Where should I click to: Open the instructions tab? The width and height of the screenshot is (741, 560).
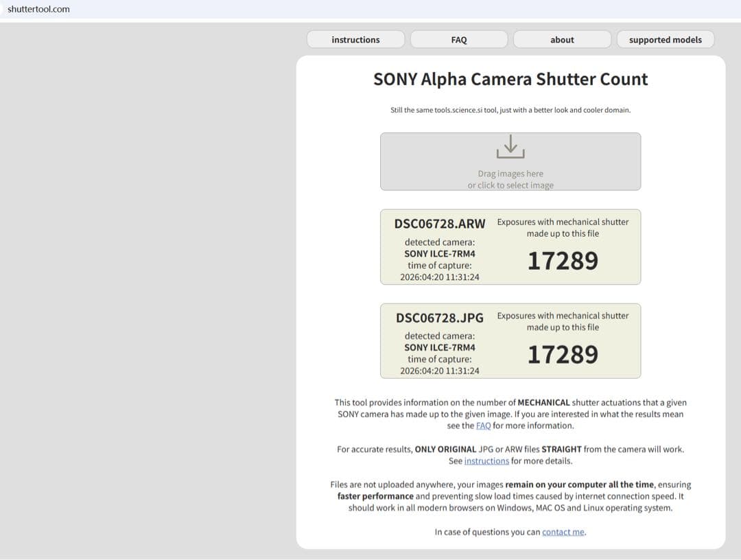point(355,40)
